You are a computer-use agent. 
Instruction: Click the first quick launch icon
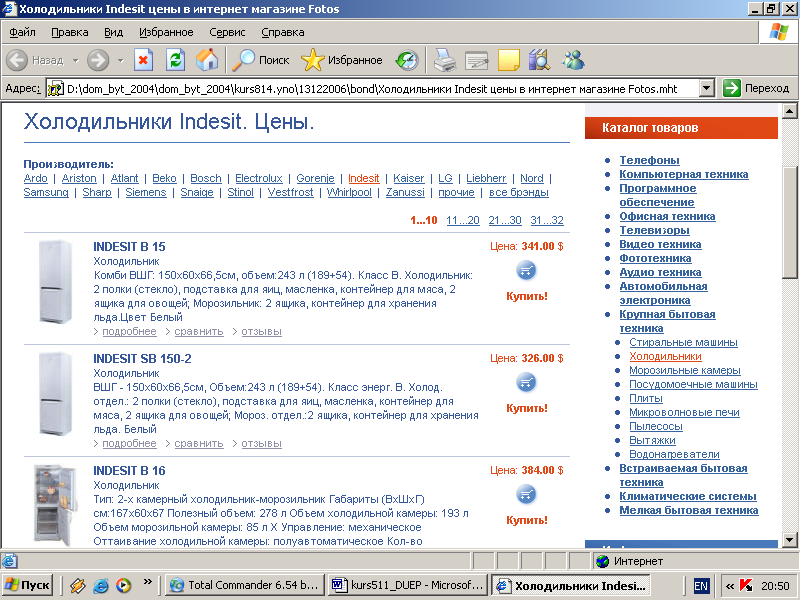tap(78, 585)
